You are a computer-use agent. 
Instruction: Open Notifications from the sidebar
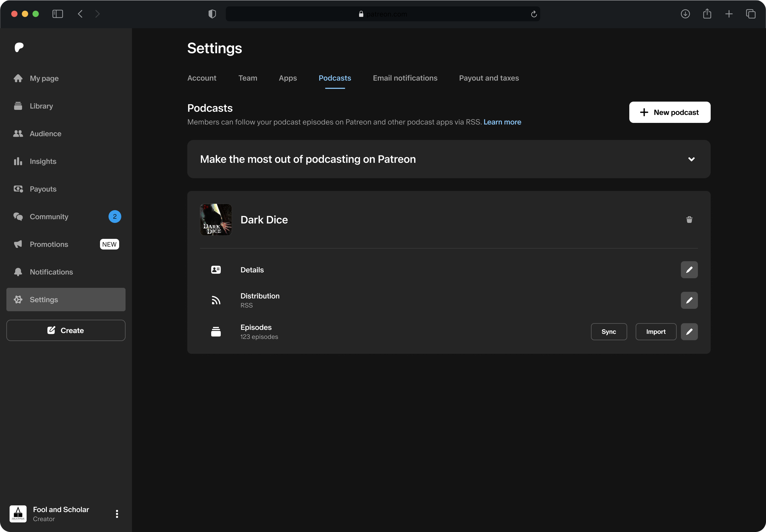pyautogui.click(x=66, y=272)
